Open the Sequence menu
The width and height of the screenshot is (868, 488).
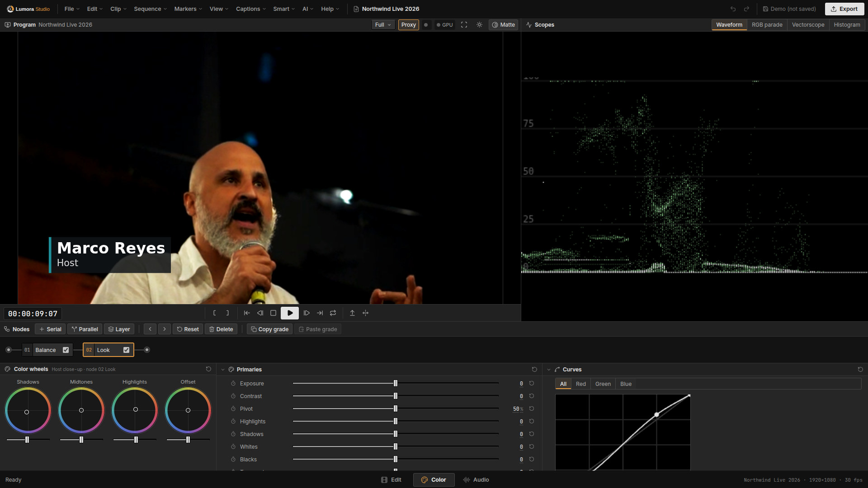(x=151, y=9)
